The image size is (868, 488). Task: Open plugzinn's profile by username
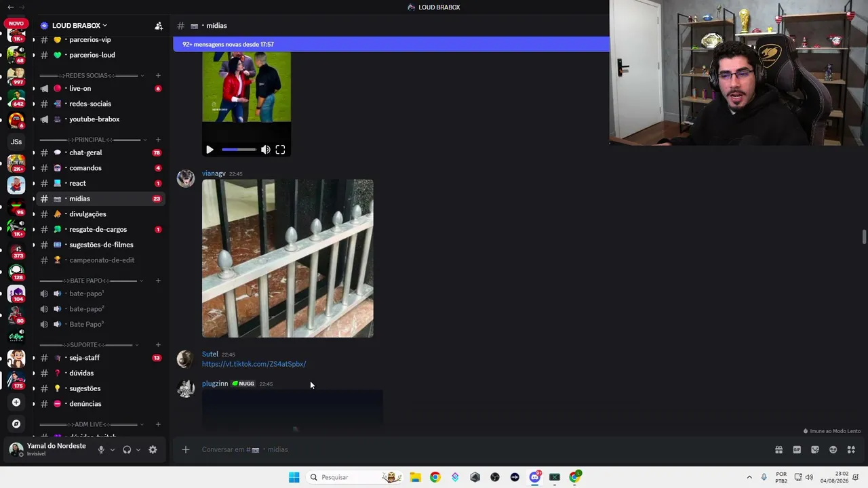point(215,384)
